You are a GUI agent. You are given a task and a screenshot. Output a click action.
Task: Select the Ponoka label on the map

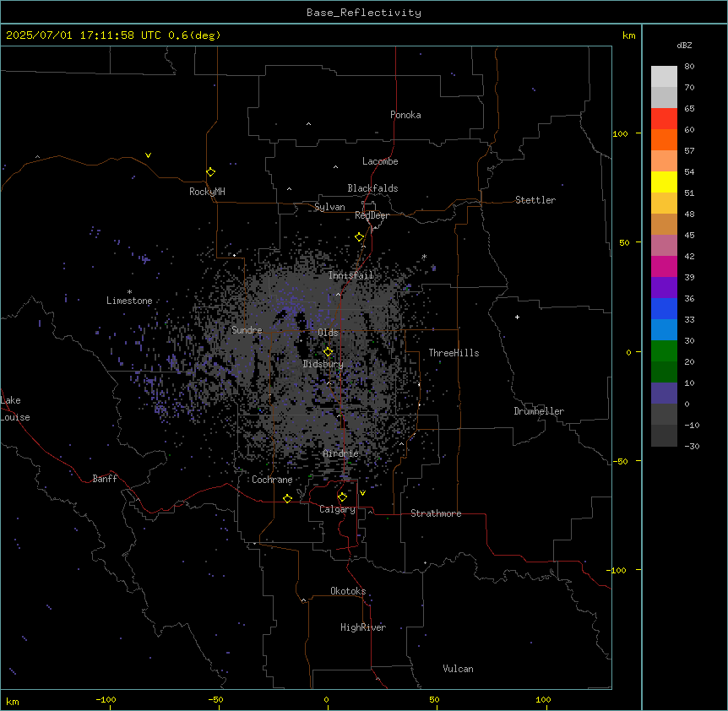[x=405, y=115]
